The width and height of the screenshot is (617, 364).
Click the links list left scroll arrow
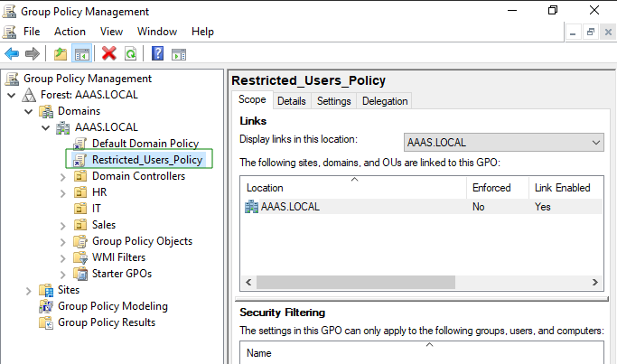click(x=248, y=282)
